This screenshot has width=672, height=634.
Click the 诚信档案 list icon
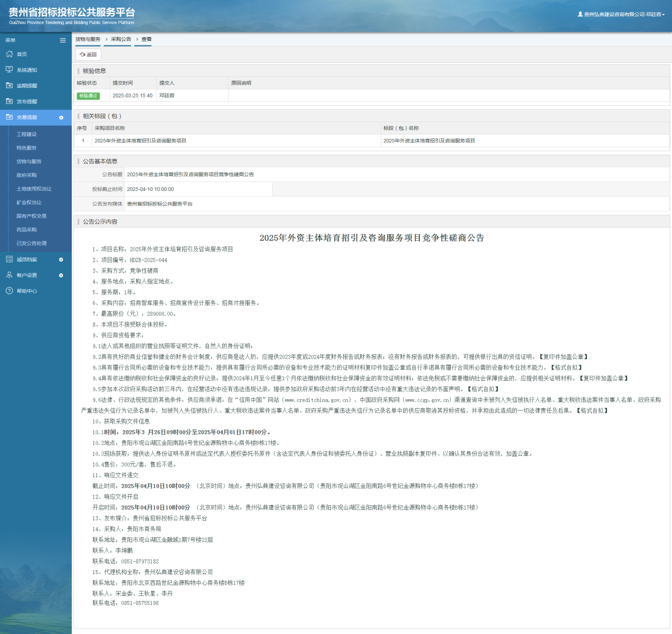9,259
